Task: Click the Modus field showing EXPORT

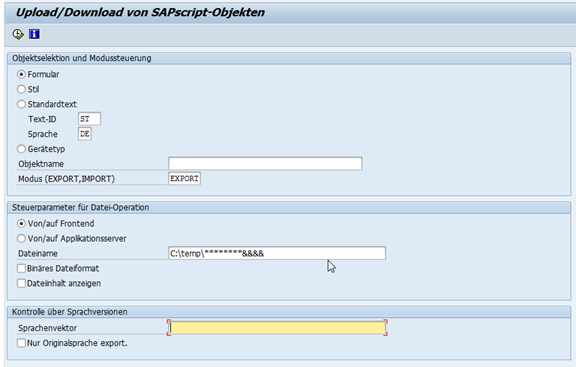Action: tap(184, 179)
